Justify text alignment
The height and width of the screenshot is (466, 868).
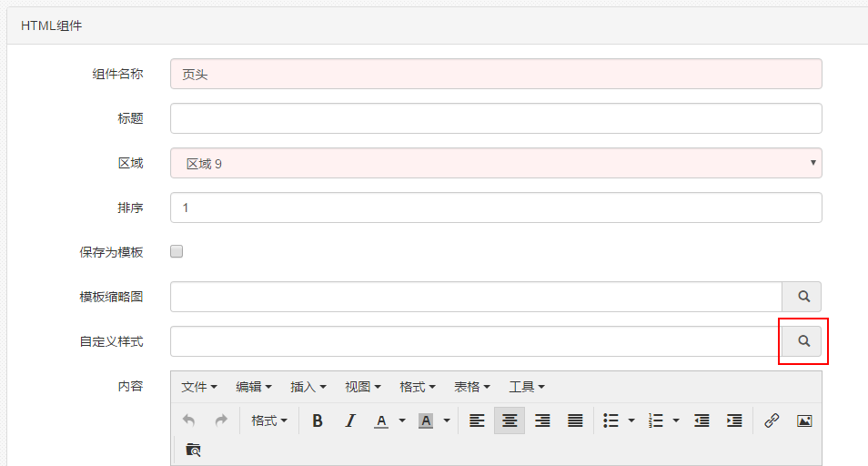575,420
